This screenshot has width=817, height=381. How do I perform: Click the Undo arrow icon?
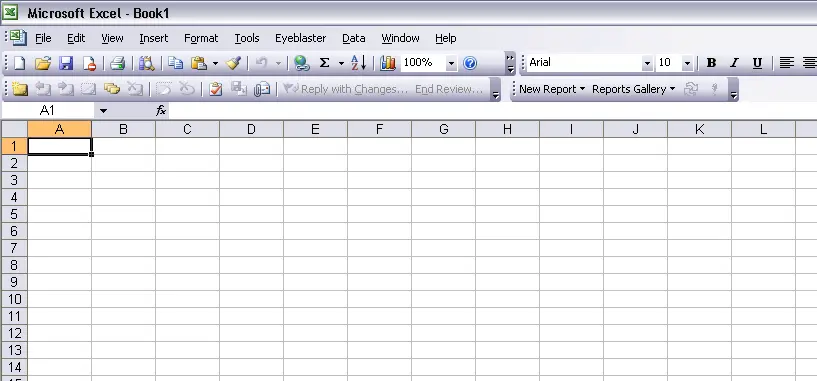262,63
